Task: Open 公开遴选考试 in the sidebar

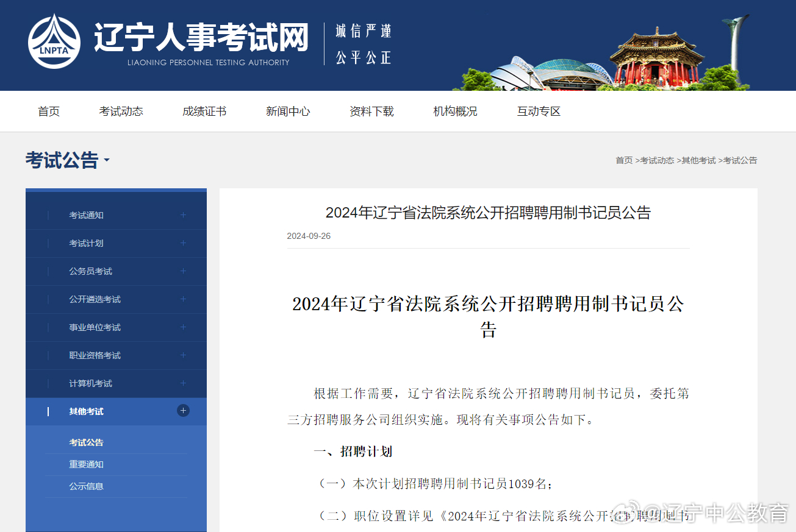Action: 95,299
